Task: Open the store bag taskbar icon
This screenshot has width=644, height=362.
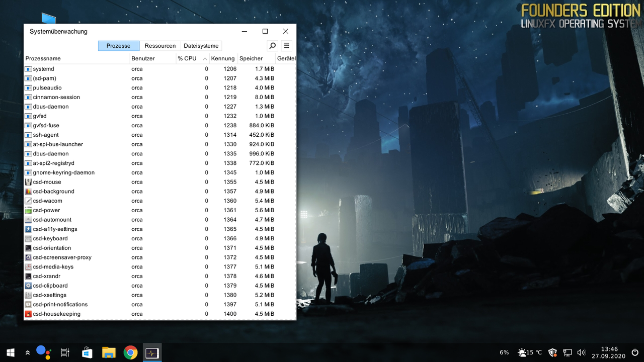Action: (x=87, y=353)
